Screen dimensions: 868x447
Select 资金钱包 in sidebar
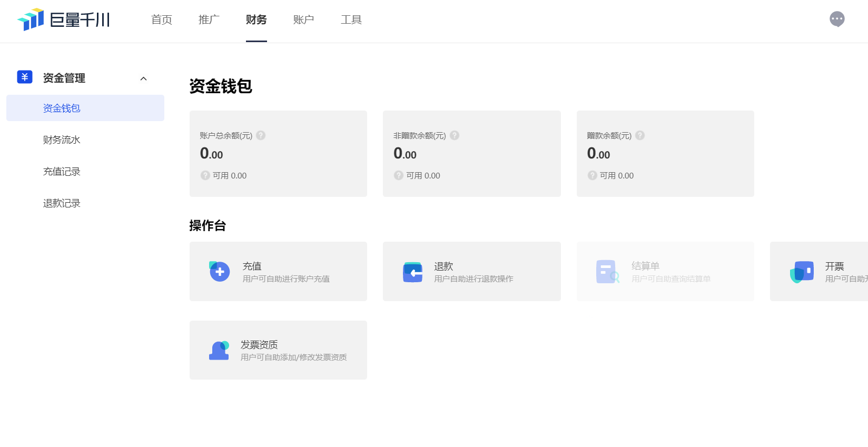(85, 108)
